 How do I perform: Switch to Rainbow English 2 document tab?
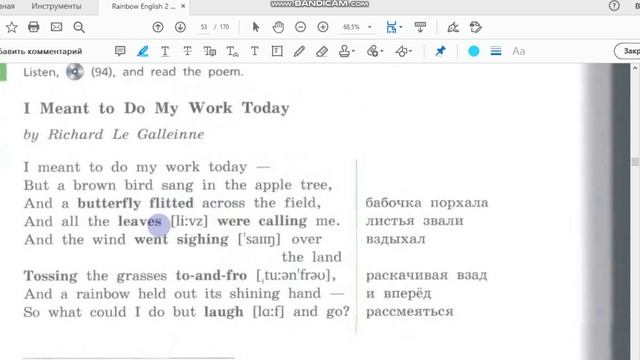click(x=143, y=6)
